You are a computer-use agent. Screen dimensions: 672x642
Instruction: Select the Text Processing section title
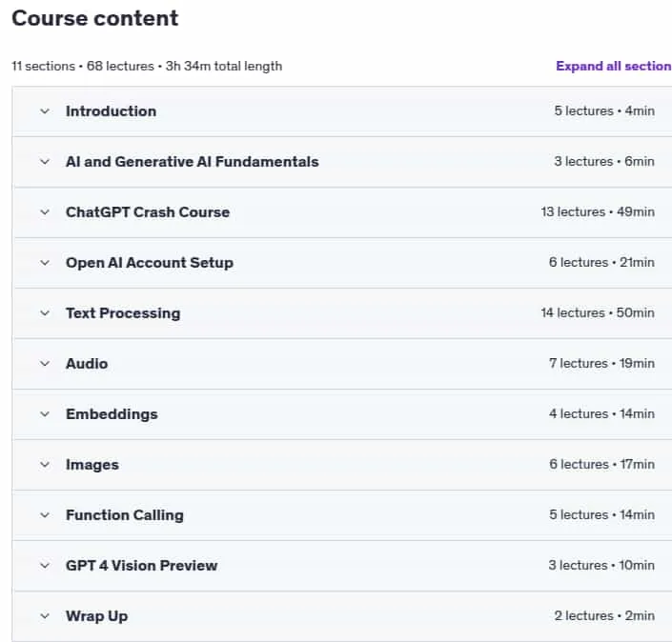point(123,313)
